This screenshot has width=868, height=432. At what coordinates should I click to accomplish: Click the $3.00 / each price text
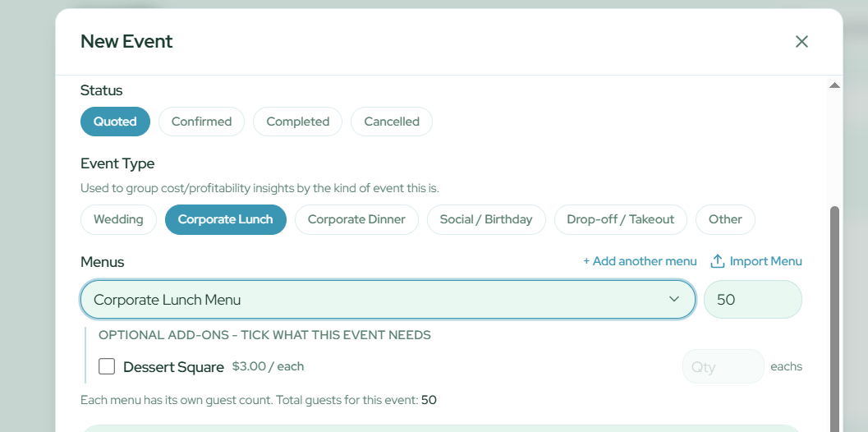(268, 366)
